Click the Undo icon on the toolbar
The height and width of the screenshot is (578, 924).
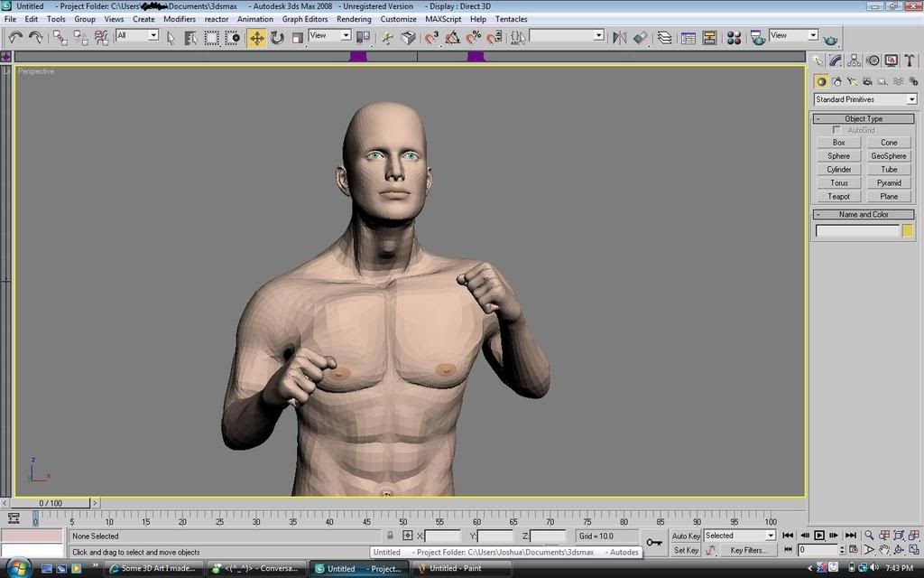pos(14,37)
